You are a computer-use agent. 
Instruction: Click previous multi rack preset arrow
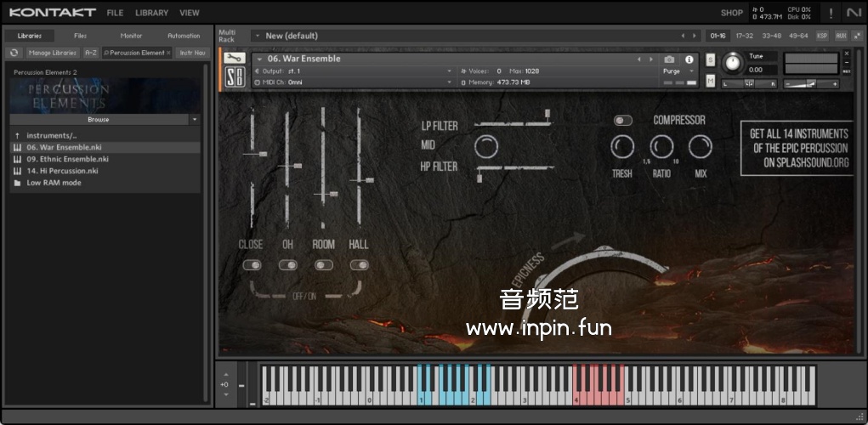[684, 36]
